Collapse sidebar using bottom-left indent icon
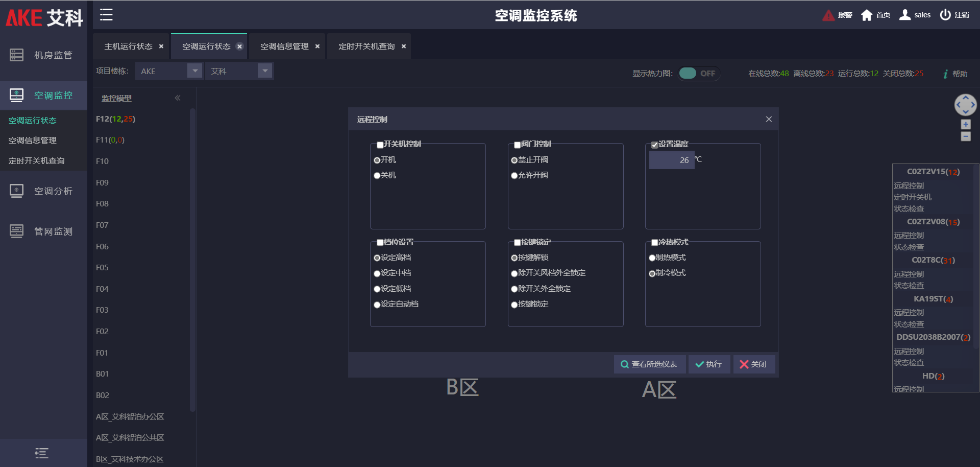Viewport: 980px width, 467px height. (41, 453)
